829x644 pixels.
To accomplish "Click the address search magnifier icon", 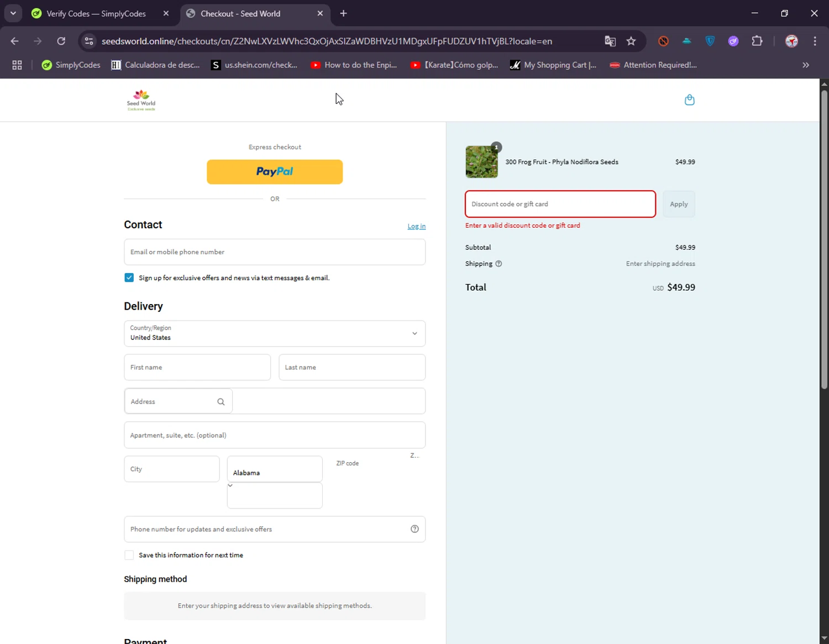I will coord(221,402).
